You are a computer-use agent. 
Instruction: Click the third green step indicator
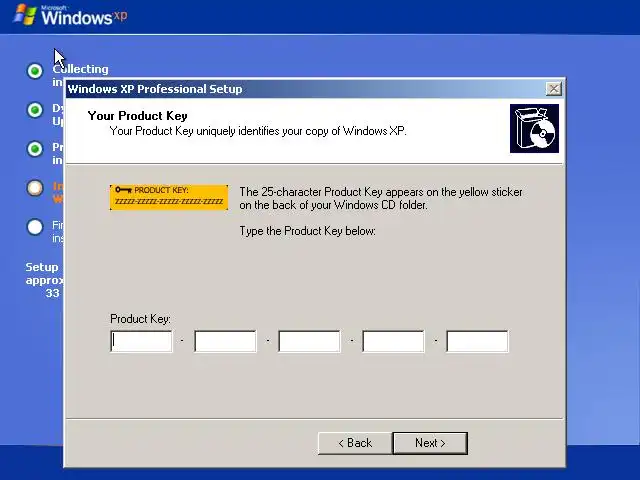pos(35,149)
